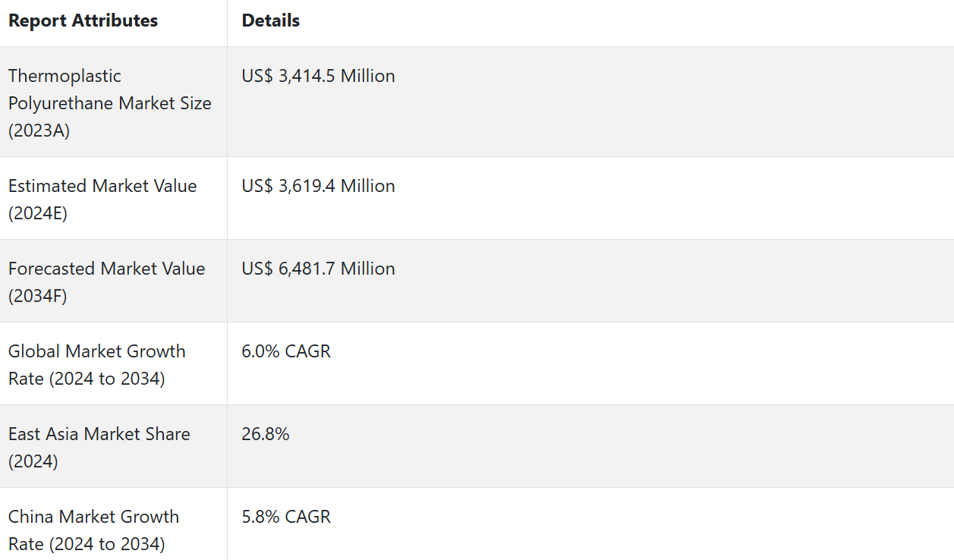Click the 6.0% CAGR value
This screenshot has height=560, width=954.
286,351
